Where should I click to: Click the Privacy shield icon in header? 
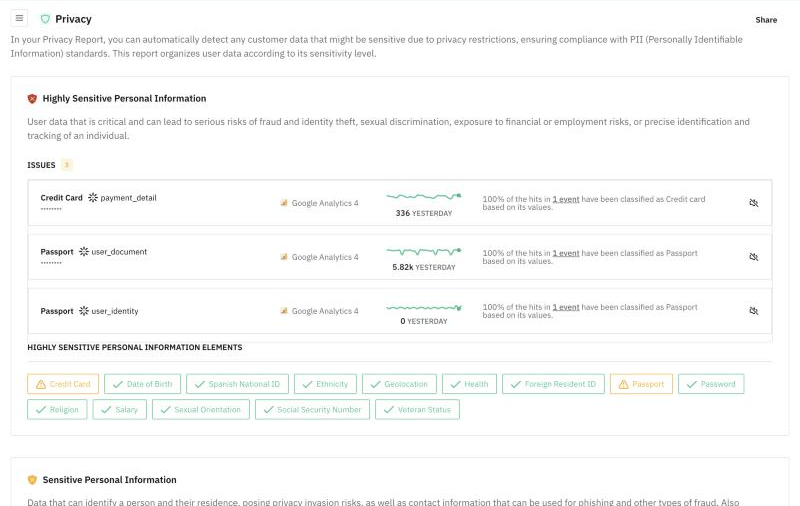point(45,19)
